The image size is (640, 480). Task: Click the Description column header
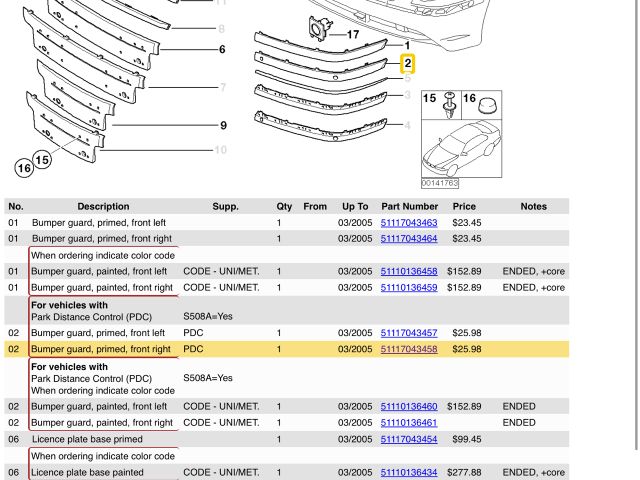click(103, 207)
